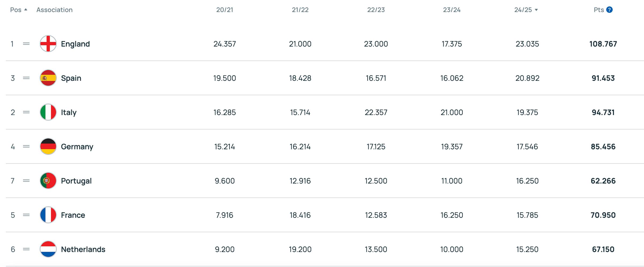Click Germany's total points 85.456

tap(603, 147)
